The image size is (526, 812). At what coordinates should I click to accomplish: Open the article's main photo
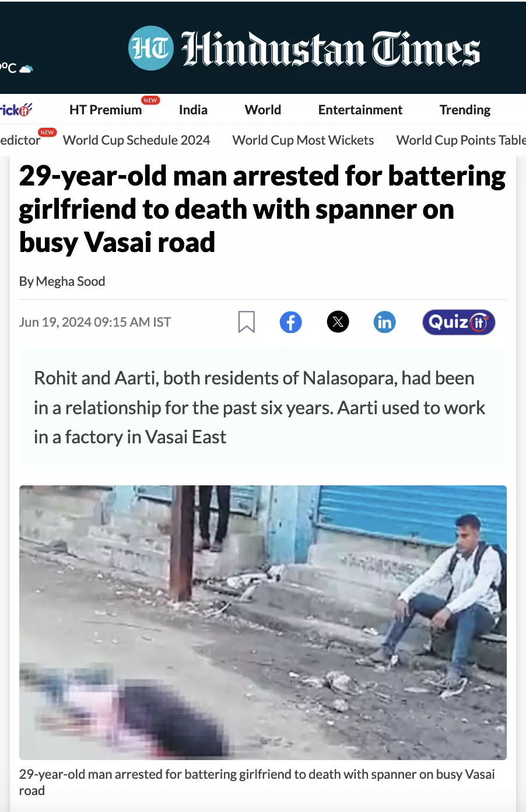[263, 622]
